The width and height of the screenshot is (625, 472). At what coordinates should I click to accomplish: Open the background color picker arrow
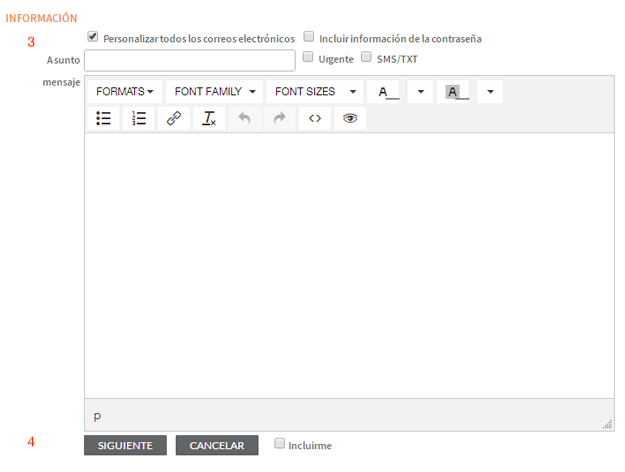tap(490, 92)
